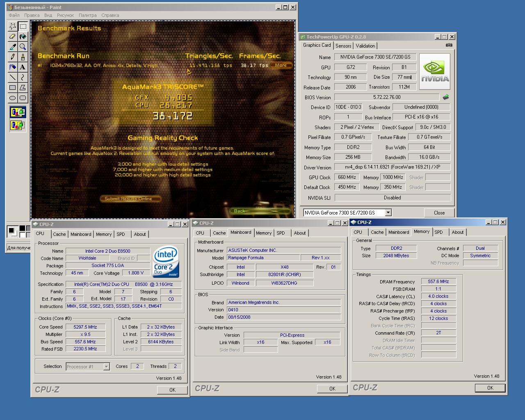Select the rectangular Select tool in Paint

coord(23,26)
